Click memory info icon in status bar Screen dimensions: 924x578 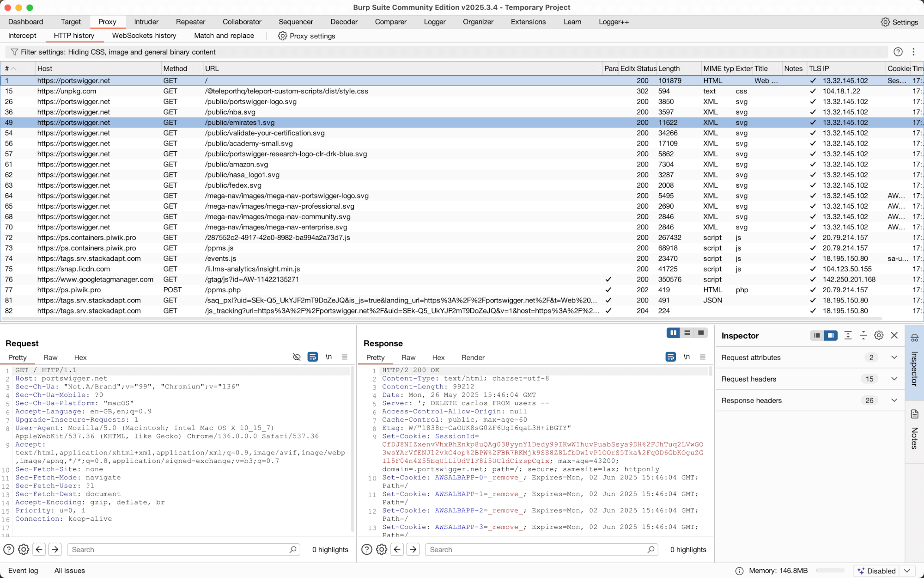click(739, 571)
